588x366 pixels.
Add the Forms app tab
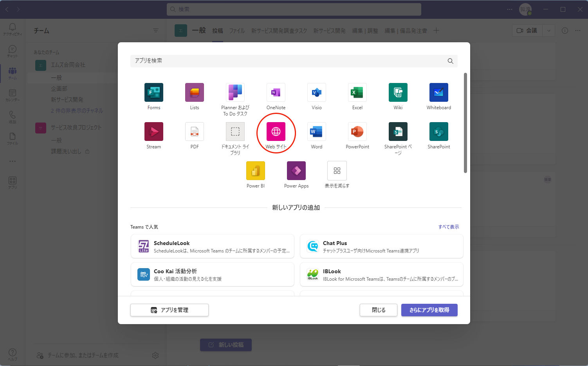point(154,92)
